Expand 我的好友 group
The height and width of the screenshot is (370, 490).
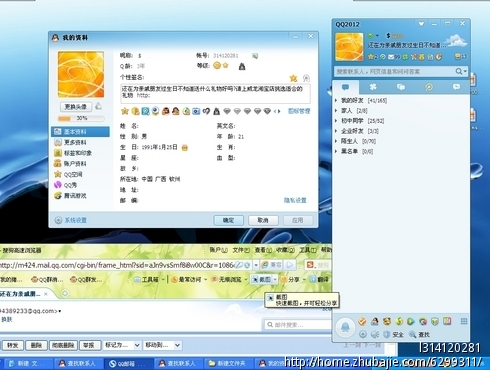[361, 100]
